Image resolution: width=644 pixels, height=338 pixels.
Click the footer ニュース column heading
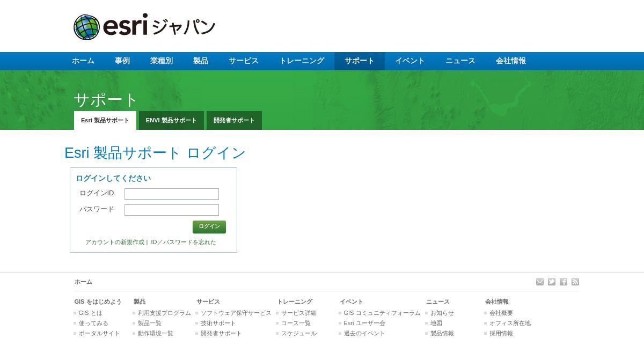[438, 302]
